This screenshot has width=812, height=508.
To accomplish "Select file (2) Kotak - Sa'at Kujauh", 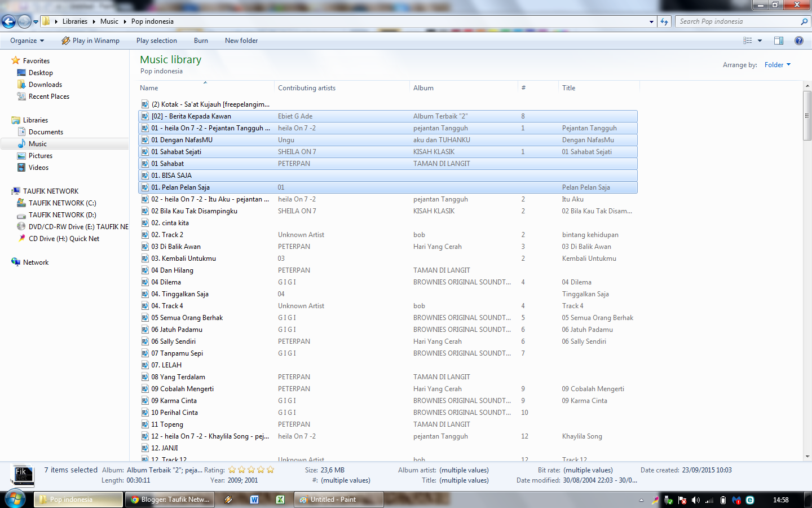I will click(210, 104).
